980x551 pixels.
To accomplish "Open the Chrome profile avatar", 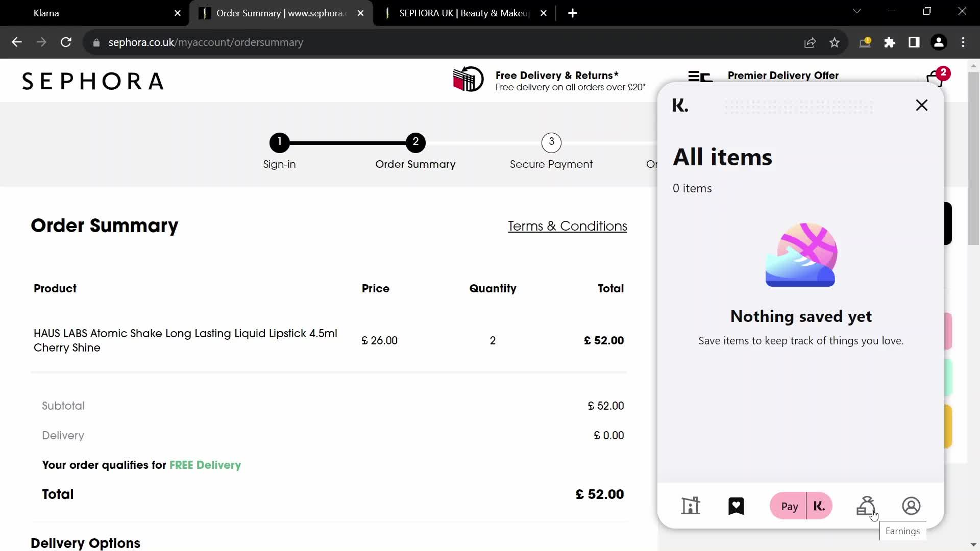I will click(939, 43).
